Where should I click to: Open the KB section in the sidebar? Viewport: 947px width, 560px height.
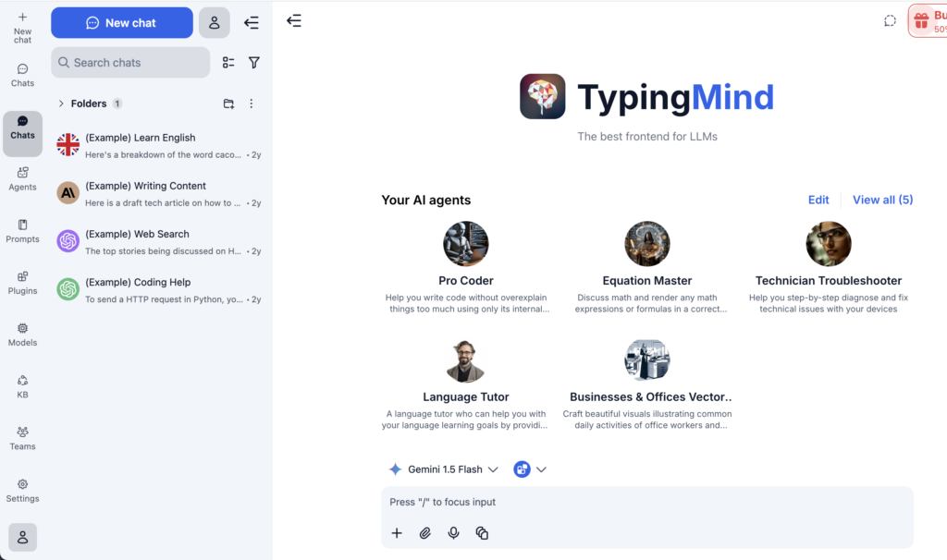coord(22,386)
